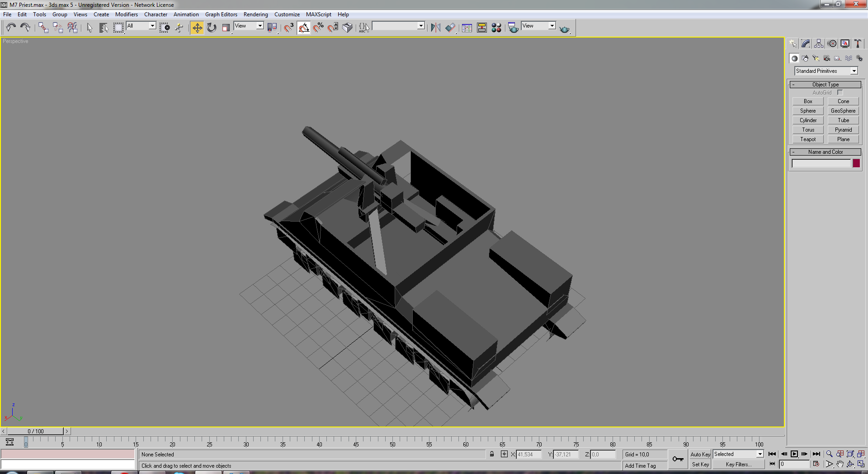Create a Teapot primitive button
Image resolution: width=868 pixels, height=474 pixels.
(x=808, y=139)
